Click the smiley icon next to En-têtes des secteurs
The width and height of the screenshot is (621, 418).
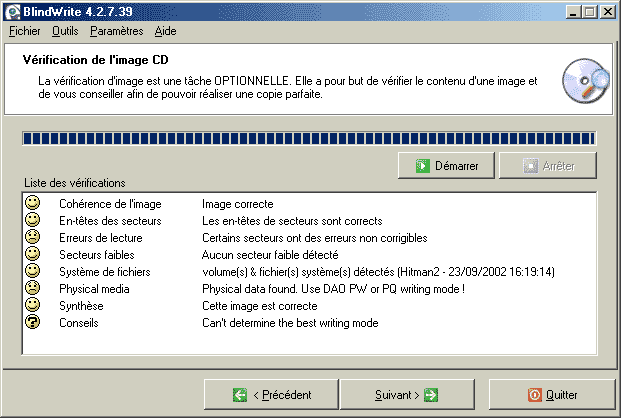tap(32, 220)
